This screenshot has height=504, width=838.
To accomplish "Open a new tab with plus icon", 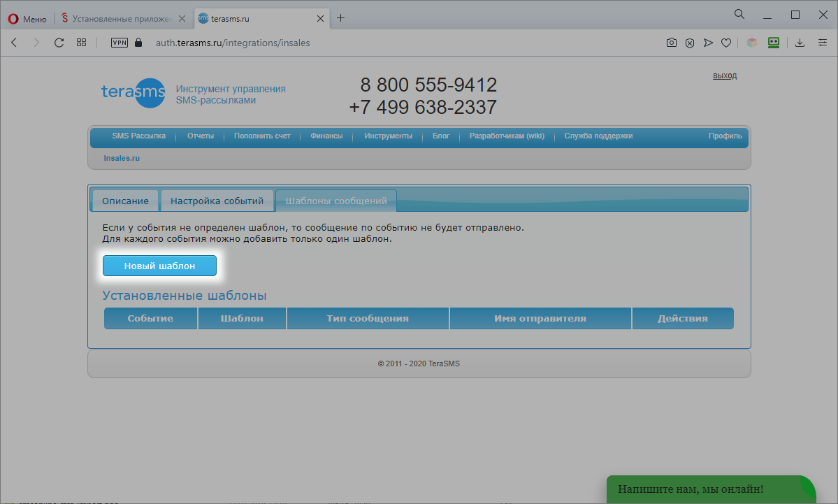I will click(x=340, y=18).
